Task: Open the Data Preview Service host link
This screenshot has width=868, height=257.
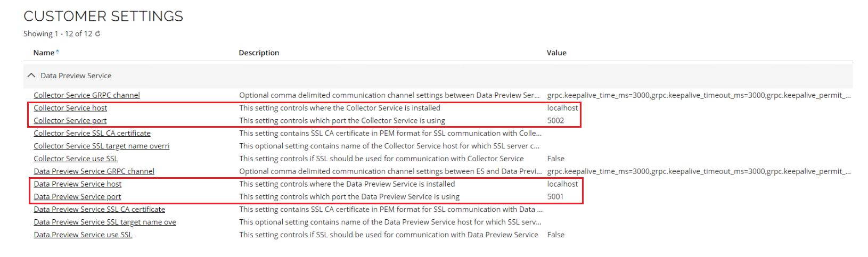Action: [78, 184]
